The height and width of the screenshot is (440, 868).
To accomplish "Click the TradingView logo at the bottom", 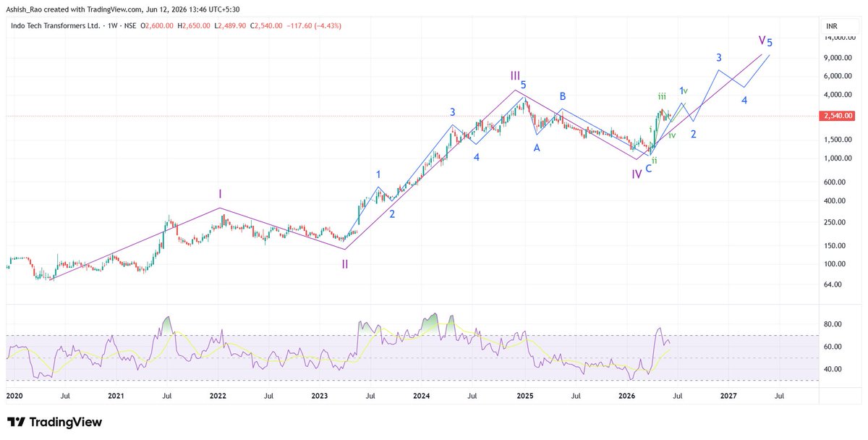I will pyautogui.click(x=54, y=422).
